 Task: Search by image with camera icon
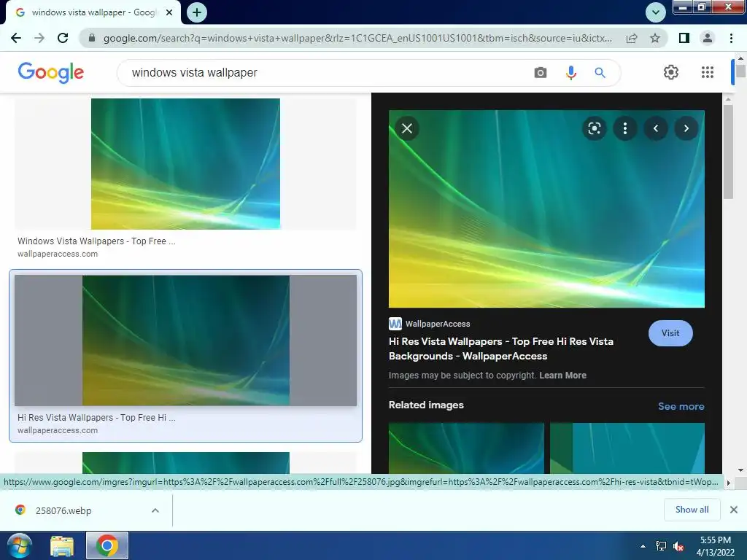click(x=541, y=73)
